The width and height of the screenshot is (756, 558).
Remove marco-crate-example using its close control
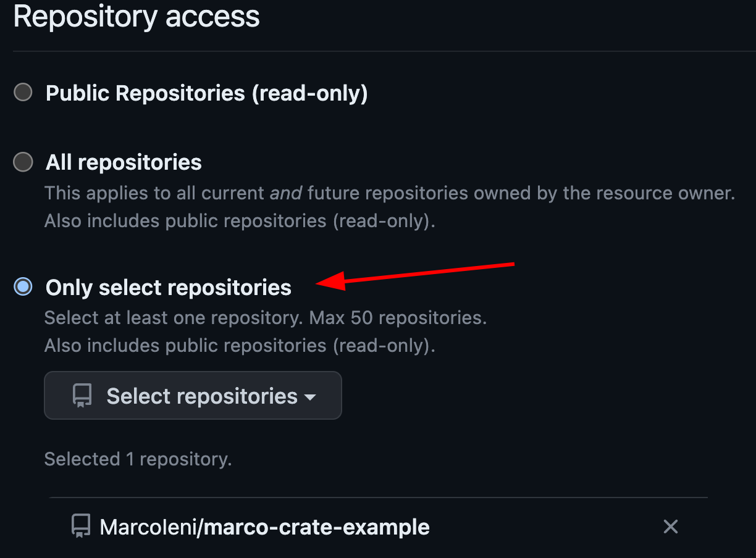pos(670,527)
